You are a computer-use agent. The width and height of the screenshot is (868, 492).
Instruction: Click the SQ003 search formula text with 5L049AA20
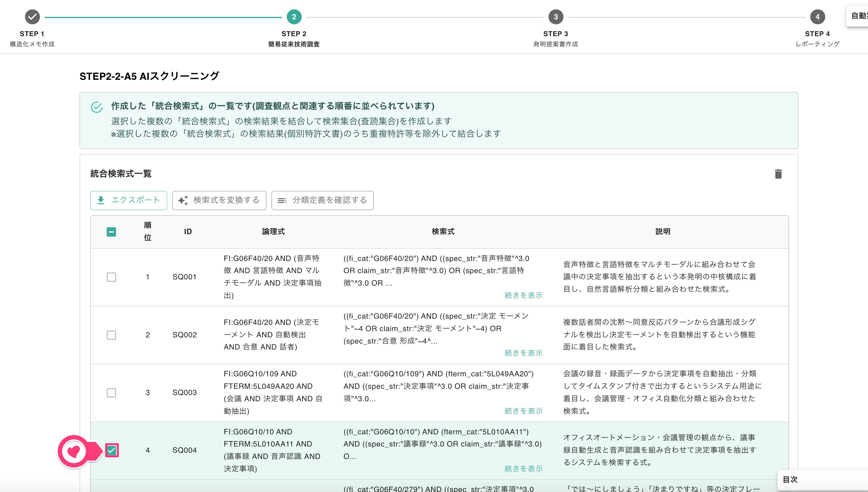[439, 386]
